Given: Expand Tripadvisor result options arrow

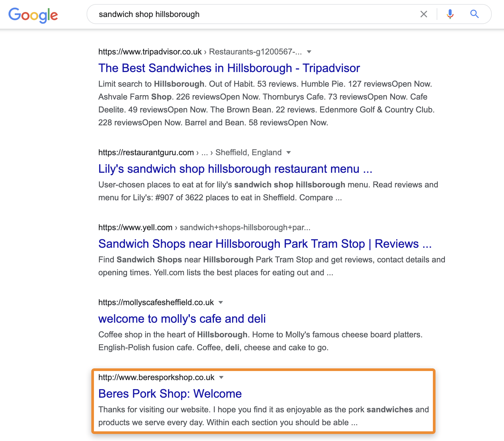Looking at the screenshot, I should (x=309, y=52).
